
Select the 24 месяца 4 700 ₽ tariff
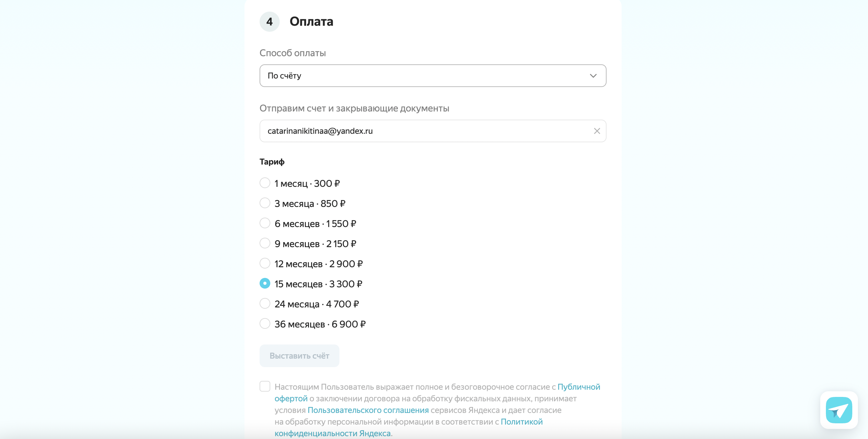point(265,304)
